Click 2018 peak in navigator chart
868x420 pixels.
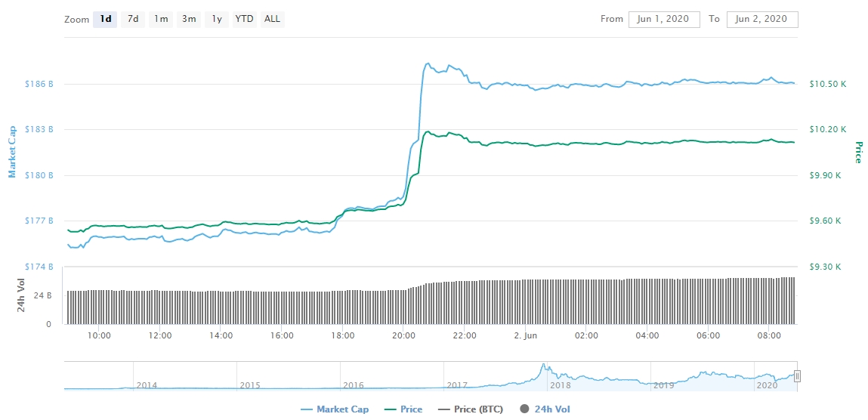click(x=544, y=365)
